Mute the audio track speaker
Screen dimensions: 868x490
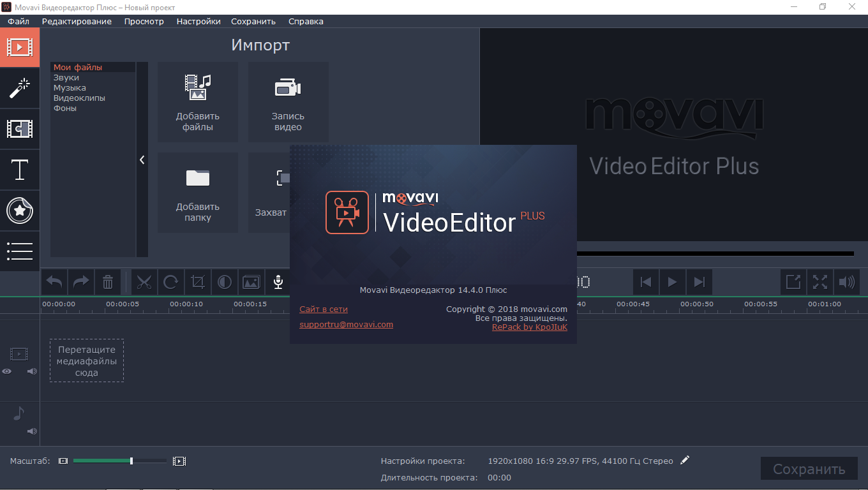32,431
